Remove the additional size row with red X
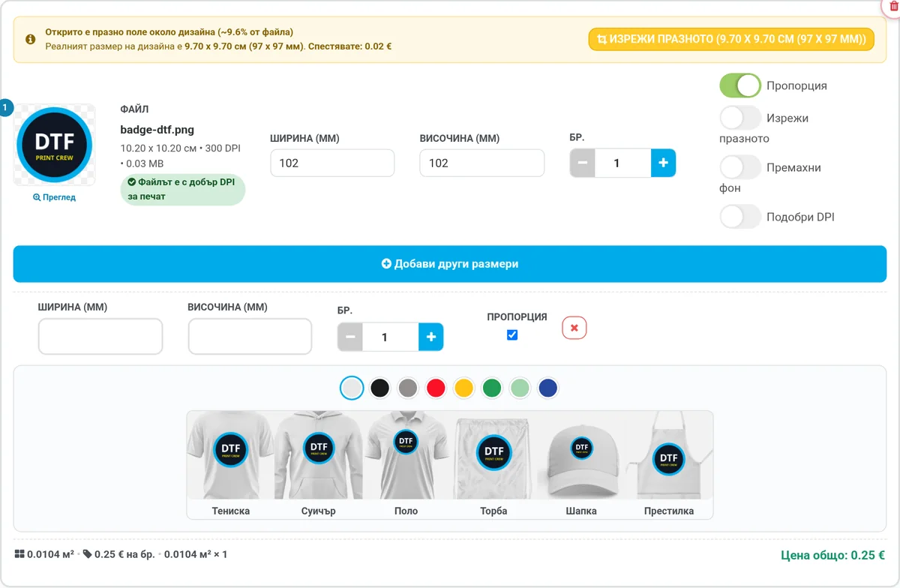Screen dimensions: 900x588 (574, 328)
